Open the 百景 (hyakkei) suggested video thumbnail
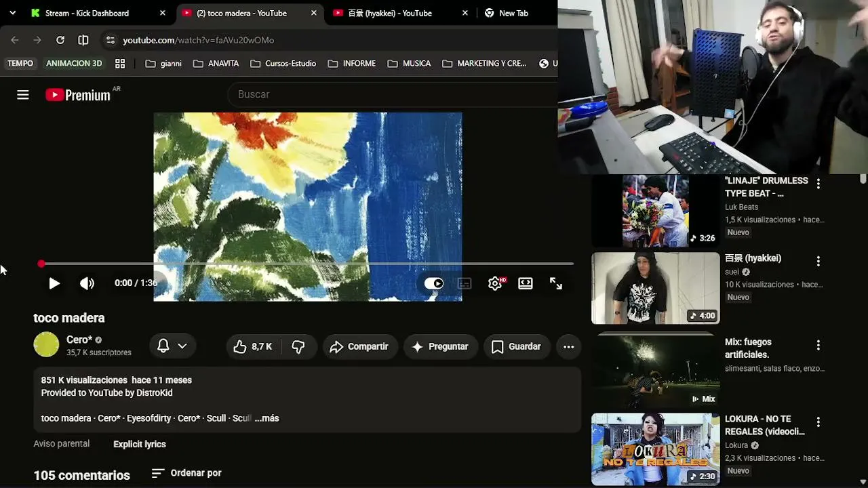 655,289
